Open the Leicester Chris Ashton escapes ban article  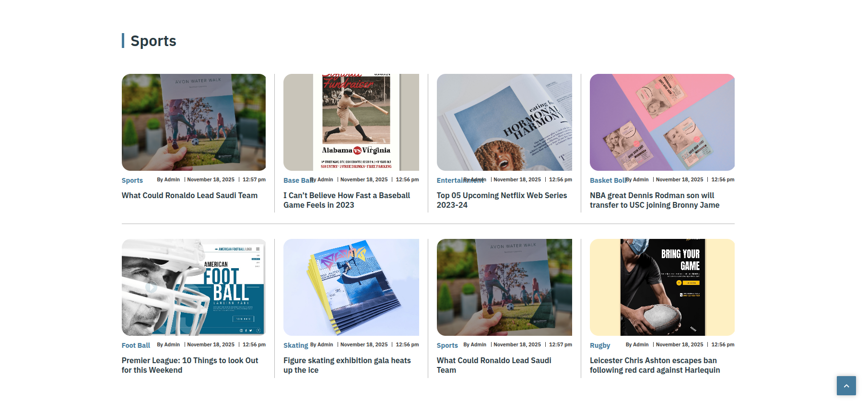point(655,365)
